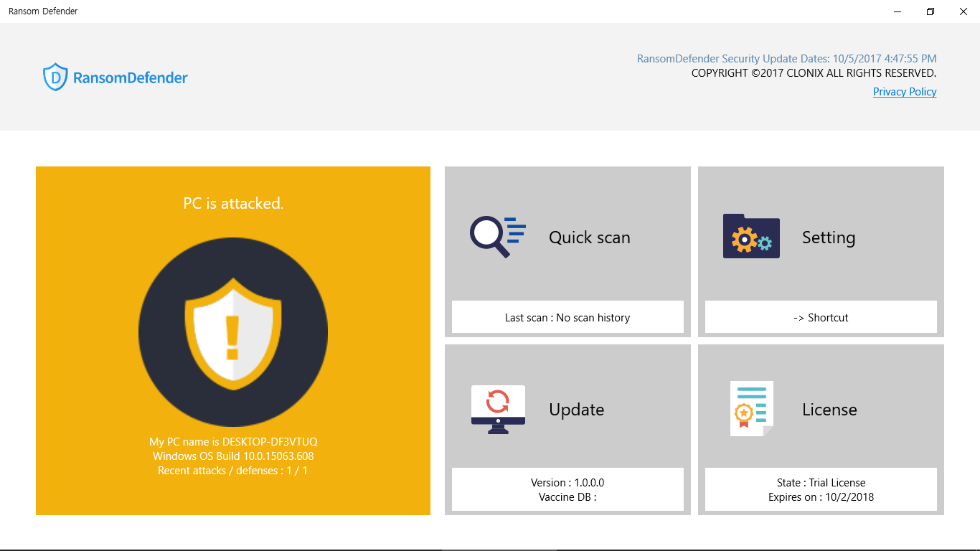The image size is (980, 551).
Task: Open the Setting folder gear icon
Action: tap(751, 236)
